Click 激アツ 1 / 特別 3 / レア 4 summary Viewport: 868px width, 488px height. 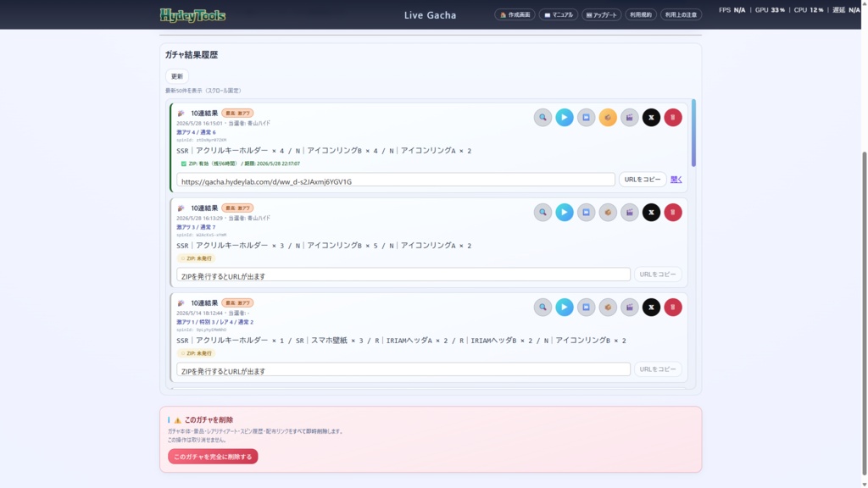(214, 322)
